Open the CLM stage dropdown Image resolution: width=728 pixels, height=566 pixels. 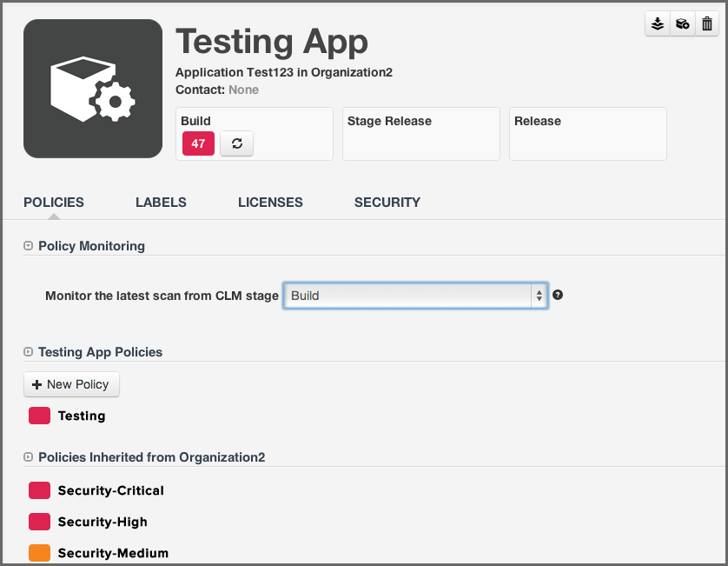415,295
